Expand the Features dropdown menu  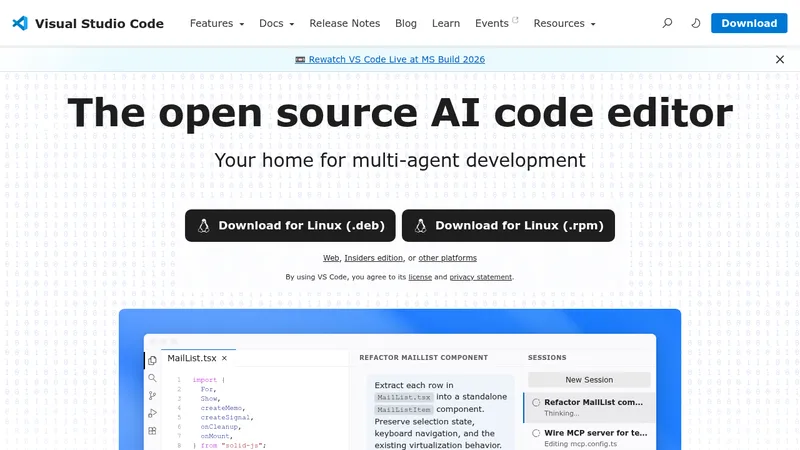pyautogui.click(x=217, y=23)
